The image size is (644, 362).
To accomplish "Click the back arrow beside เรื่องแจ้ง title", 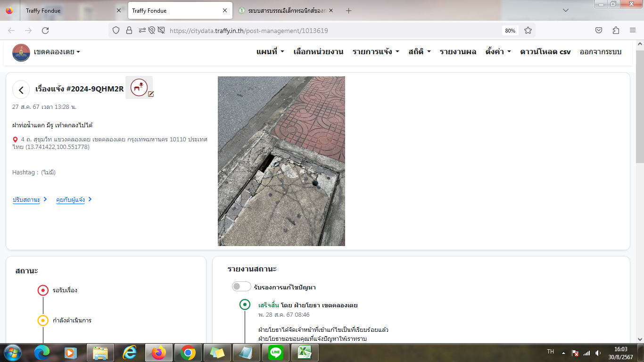I will tap(21, 90).
